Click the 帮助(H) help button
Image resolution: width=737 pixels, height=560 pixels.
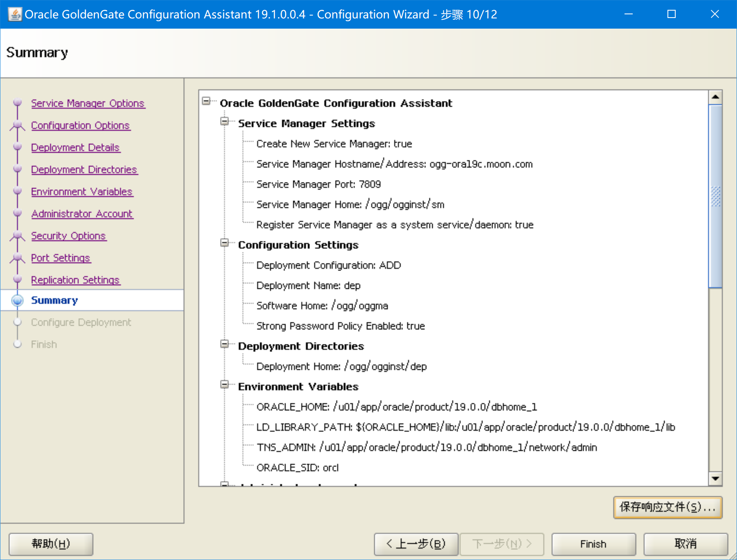click(51, 544)
